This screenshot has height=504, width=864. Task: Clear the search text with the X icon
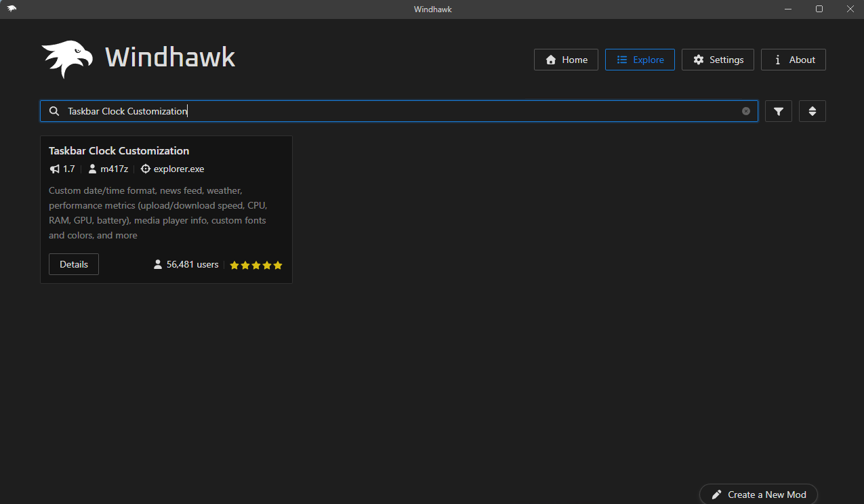click(745, 111)
